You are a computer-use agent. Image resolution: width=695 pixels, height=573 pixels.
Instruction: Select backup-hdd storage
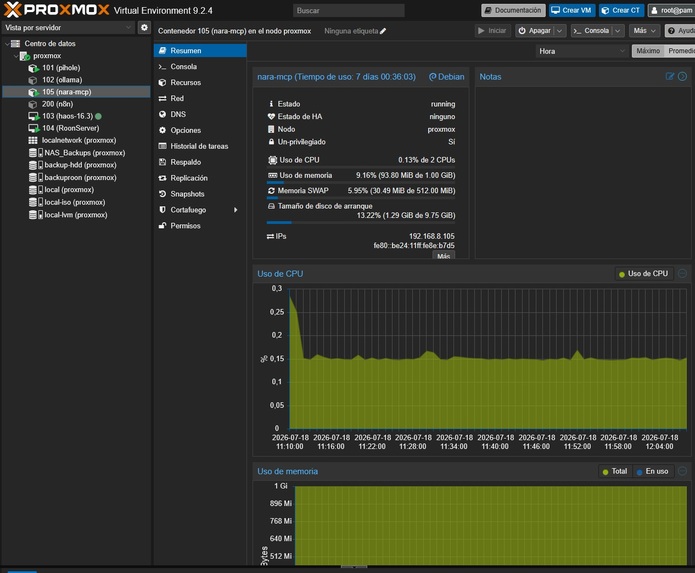click(x=80, y=165)
